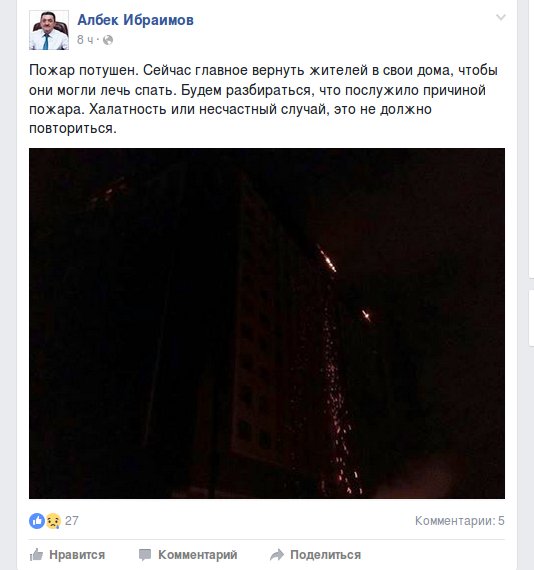Viewport: 534px width, 570px height.
Task: Select the Комментарий button text
Action: coord(197,555)
